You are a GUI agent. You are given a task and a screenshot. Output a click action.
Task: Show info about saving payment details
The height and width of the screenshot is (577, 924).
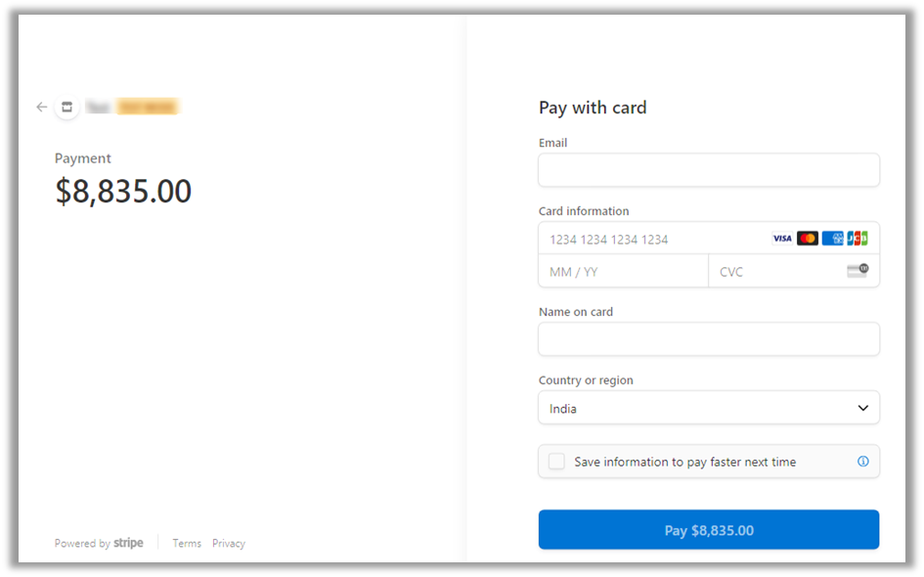[862, 462]
